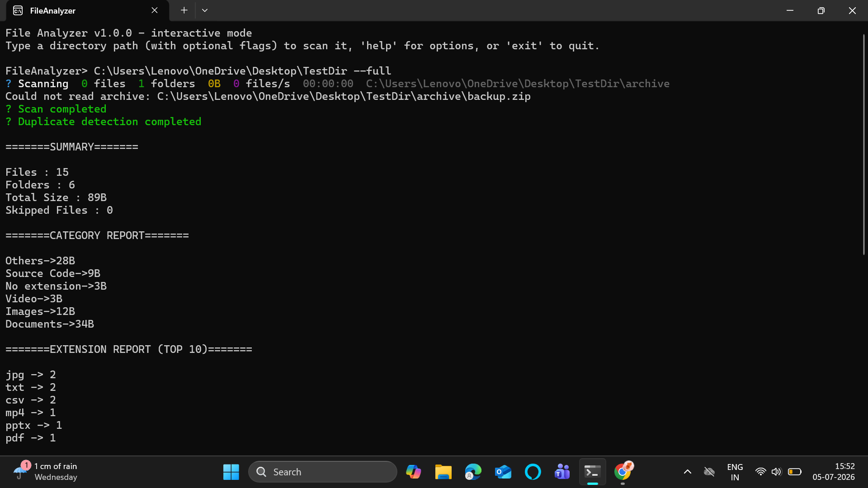868x488 pixels.
Task: Click the Scanning progress status line
Action: 338,84
